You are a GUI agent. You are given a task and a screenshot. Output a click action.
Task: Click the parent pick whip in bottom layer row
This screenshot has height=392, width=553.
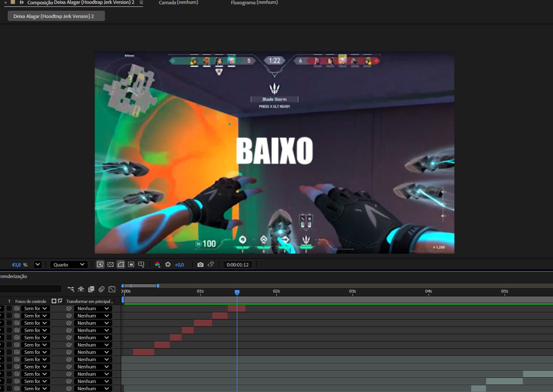[x=69, y=389]
